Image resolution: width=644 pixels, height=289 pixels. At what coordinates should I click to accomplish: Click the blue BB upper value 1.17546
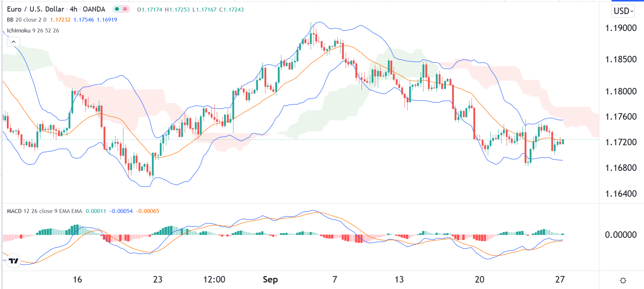84,20
